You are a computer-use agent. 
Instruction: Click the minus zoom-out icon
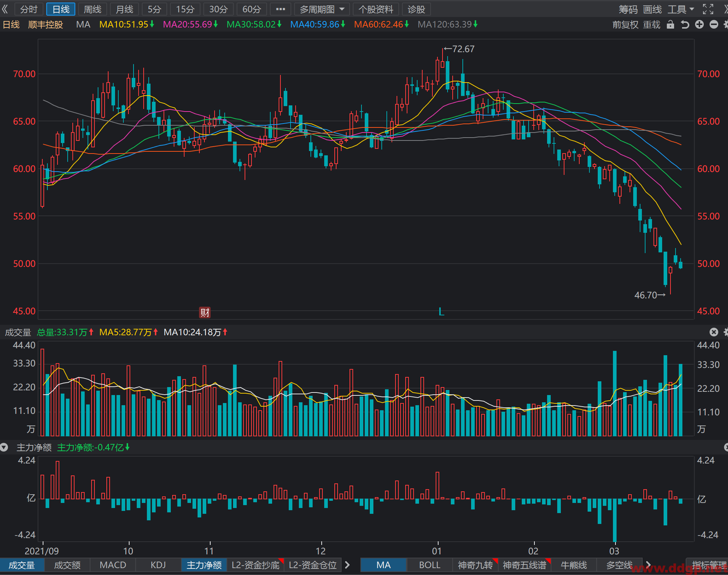tap(714, 25)
